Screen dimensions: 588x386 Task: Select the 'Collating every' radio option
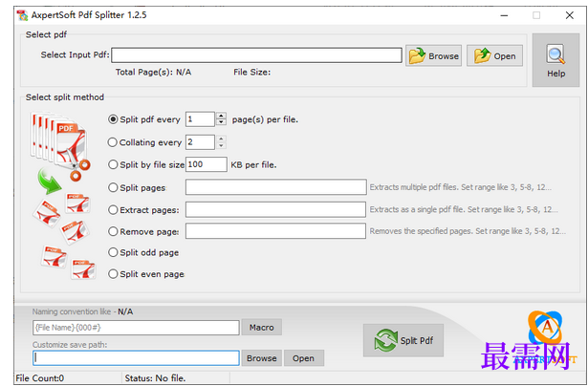113,142
